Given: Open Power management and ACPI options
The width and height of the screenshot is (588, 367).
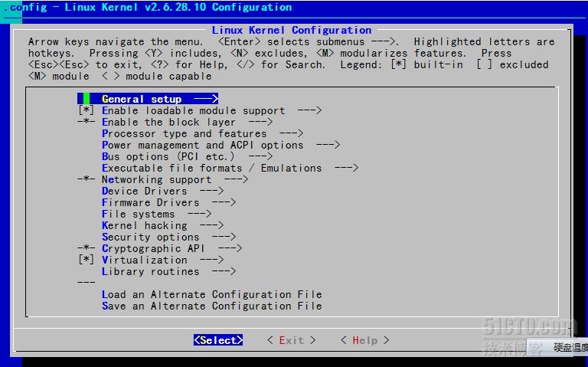Looking at the screenshot, I should coord(220,146).
